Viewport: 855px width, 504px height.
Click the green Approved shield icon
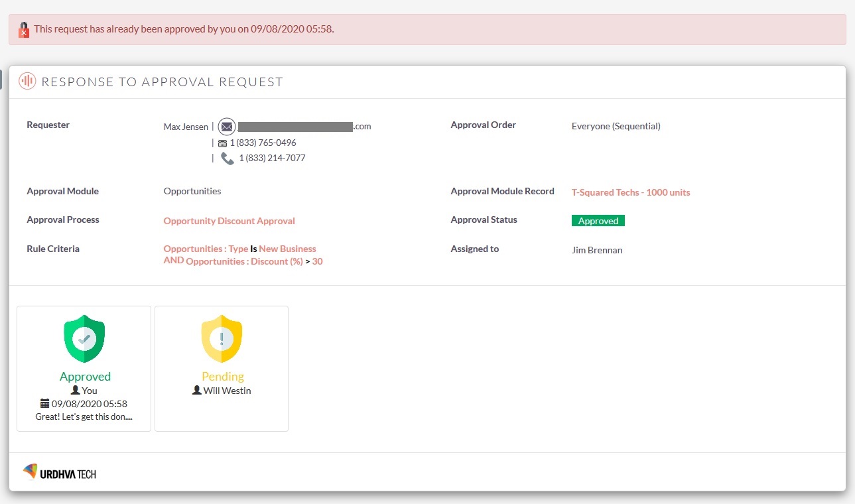point(84,339)
